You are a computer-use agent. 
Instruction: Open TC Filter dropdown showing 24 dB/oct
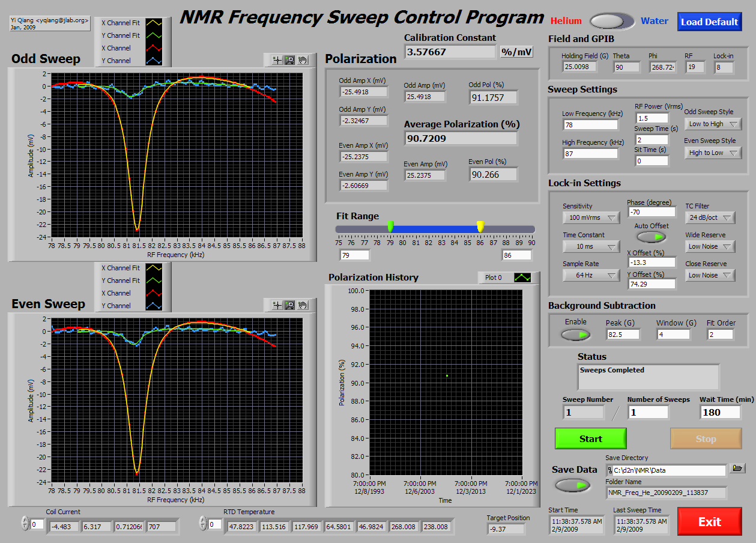[710, 217]
